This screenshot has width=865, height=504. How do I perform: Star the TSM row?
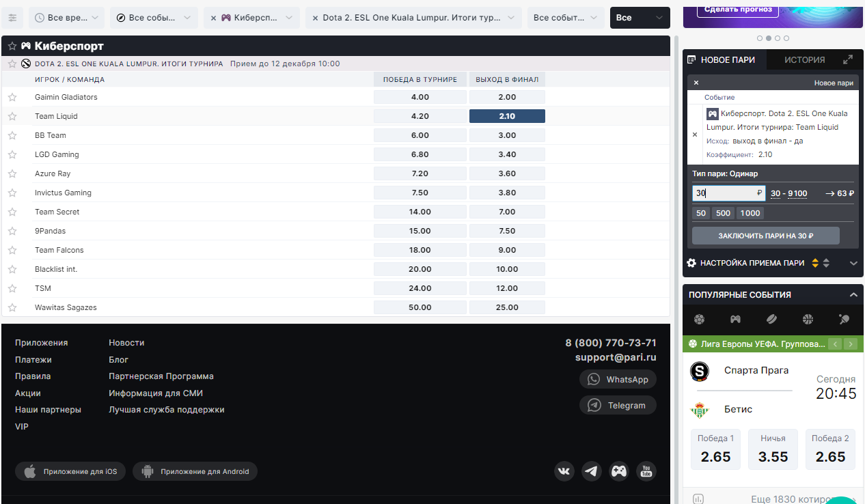12,288
